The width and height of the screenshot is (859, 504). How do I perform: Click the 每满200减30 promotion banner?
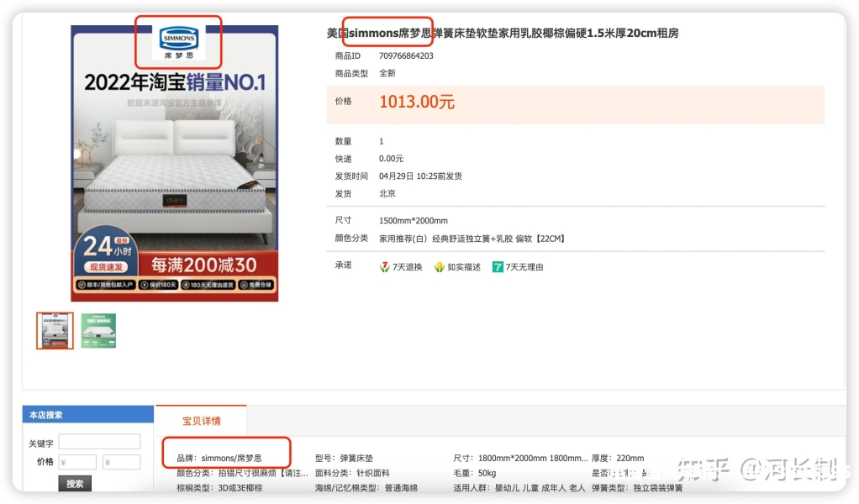[204, 265]
